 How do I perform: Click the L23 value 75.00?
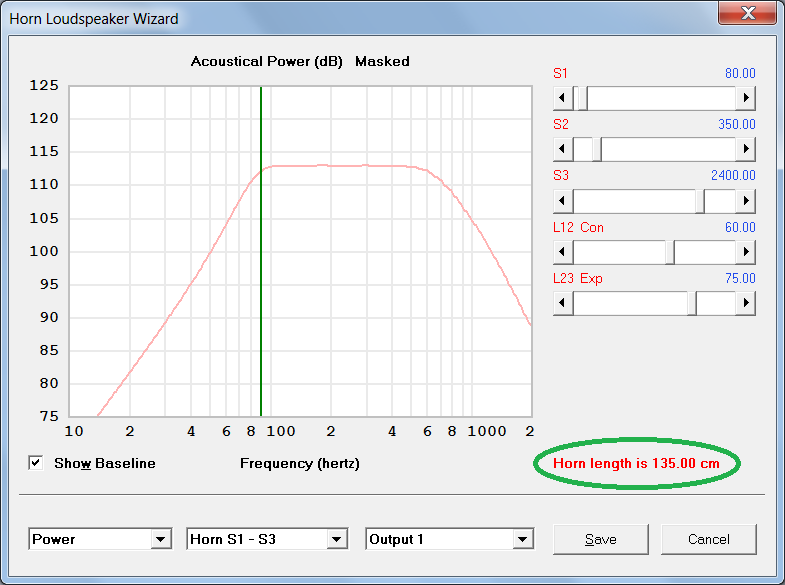pos(740,278)
